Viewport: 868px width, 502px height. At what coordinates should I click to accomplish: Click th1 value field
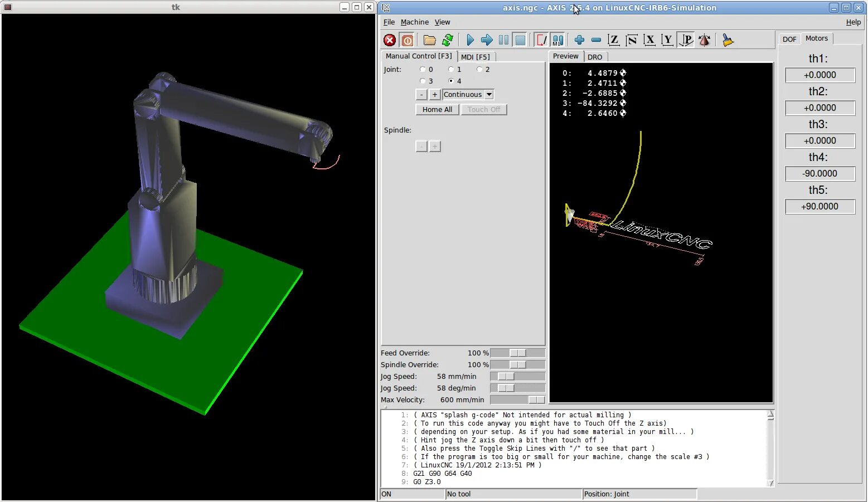820,75
